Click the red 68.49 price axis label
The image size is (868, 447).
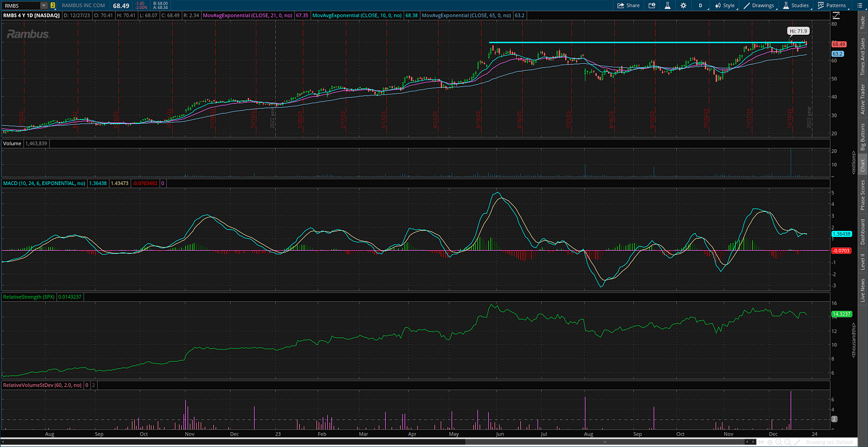[x=838, y=44]
